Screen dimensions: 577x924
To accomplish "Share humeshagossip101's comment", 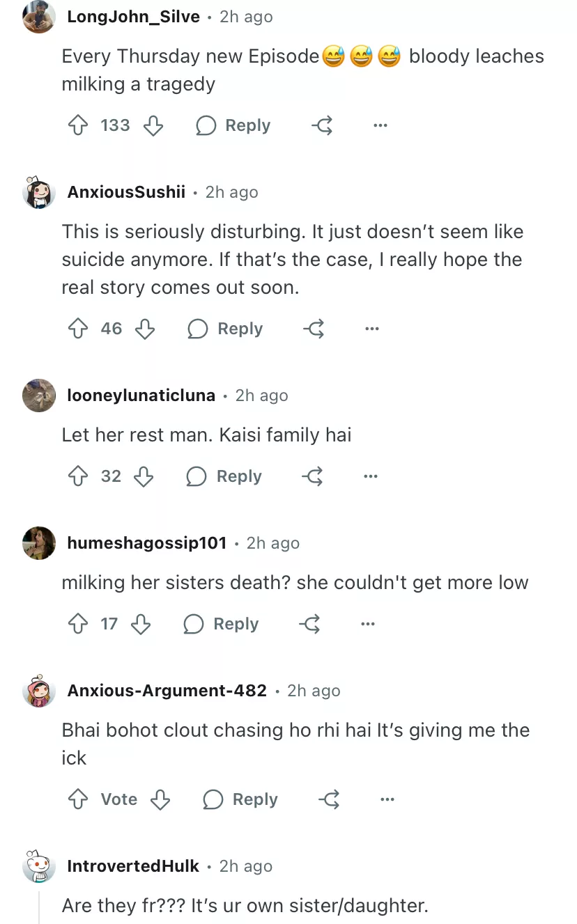I will click(x=310, y=624).
